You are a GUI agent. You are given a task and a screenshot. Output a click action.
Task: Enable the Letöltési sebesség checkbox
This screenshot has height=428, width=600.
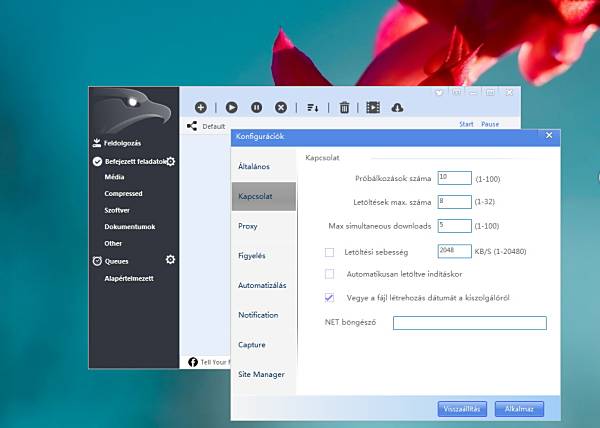330,252
